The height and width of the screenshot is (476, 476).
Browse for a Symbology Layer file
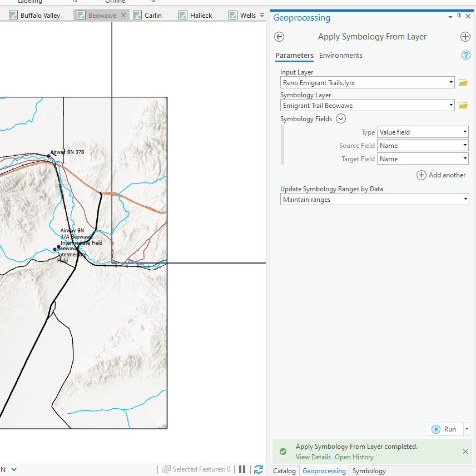click(x=463, y=105)
